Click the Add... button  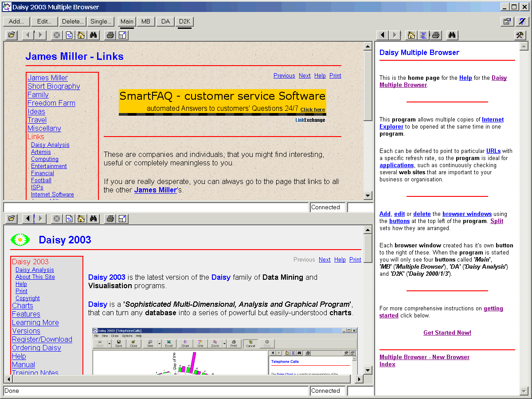point(16,21)
